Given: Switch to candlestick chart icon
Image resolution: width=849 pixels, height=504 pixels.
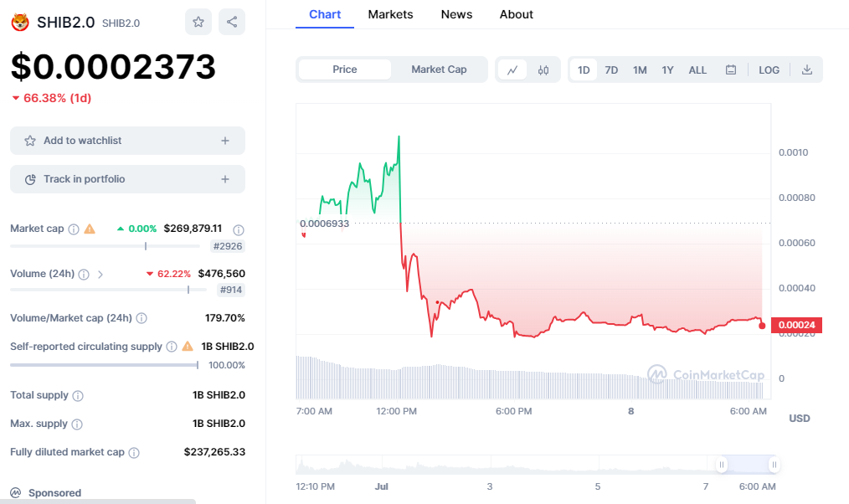Looking at the screenshot, I should [x=543, y=69].
